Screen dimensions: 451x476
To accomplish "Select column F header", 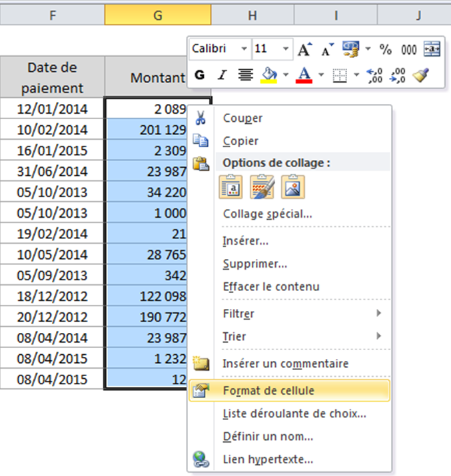I will coord(52,15).
